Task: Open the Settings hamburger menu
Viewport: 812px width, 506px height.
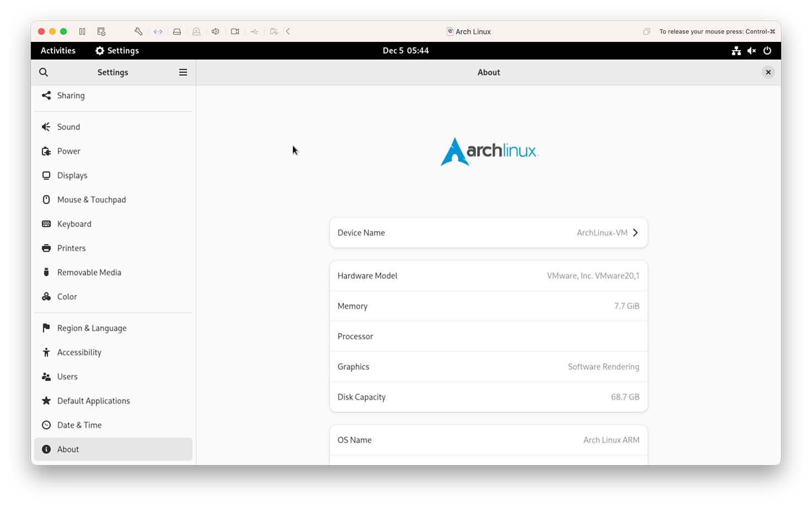Action: point(183,72)
